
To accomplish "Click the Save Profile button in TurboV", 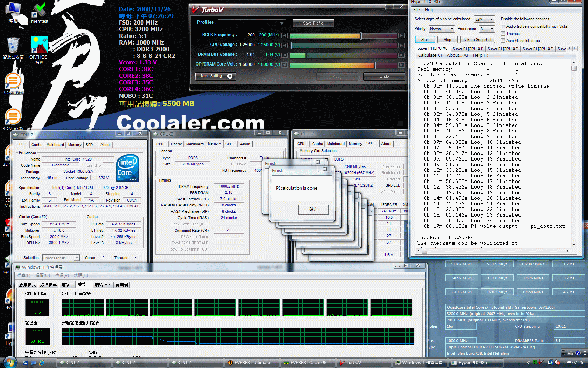I will [x=313, y=23].
